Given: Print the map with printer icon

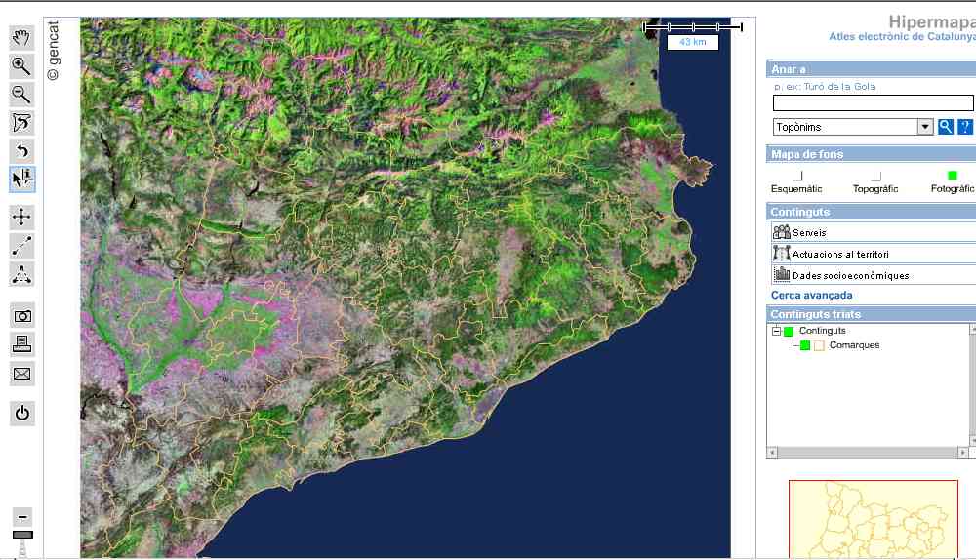Looking at the screenshot, I should pyautogui.click(x=22, y=344).
